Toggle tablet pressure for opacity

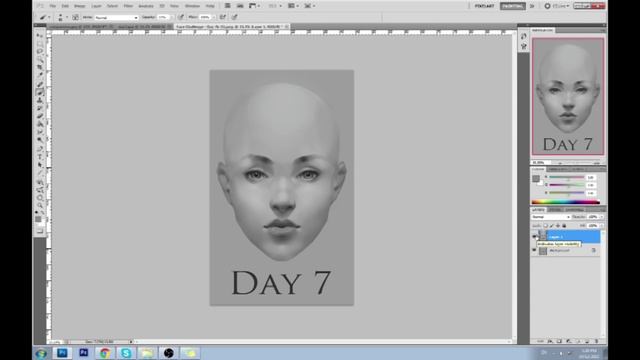(x=181, y=17)
